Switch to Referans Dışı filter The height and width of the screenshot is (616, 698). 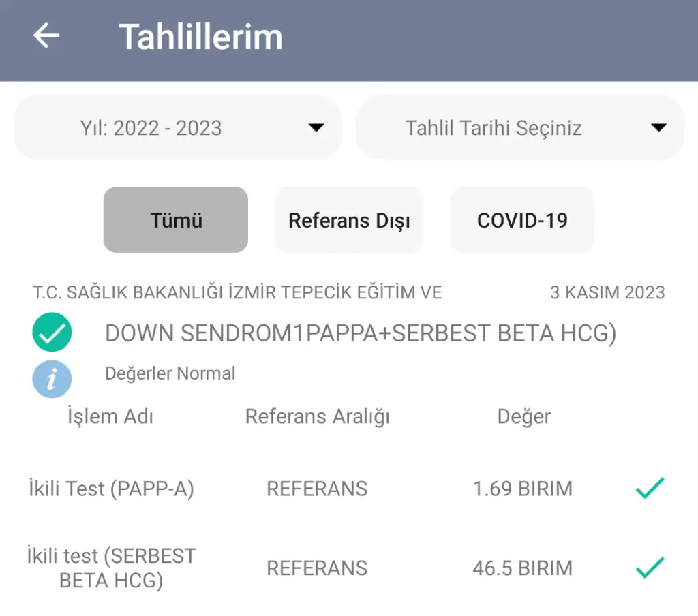[349, 220]
